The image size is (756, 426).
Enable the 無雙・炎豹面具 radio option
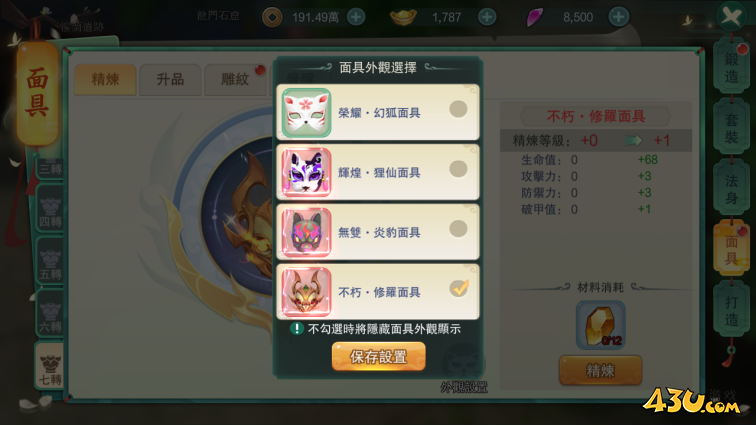[x=458, y=228]
